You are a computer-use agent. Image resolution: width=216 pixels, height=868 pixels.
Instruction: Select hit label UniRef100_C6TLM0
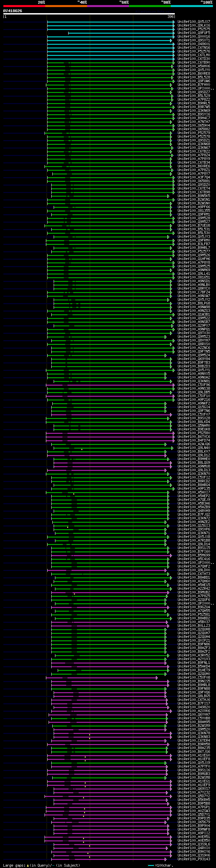pos(194,55)
